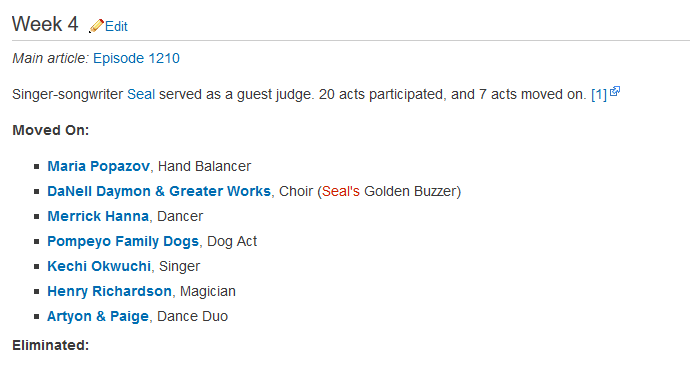
Task: Follow the blue Seal link in the intro
Action: pyautogui.click(x=141, y=94)
